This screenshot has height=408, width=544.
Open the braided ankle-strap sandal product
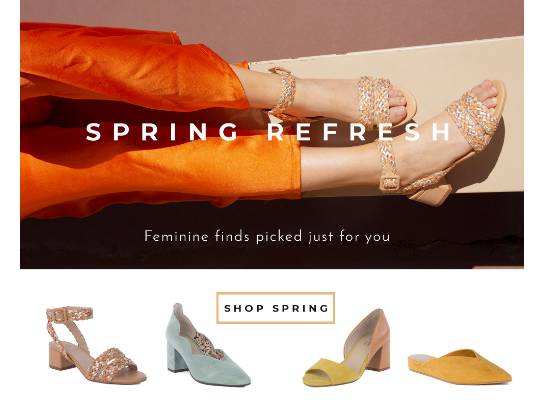click(96, 345)
